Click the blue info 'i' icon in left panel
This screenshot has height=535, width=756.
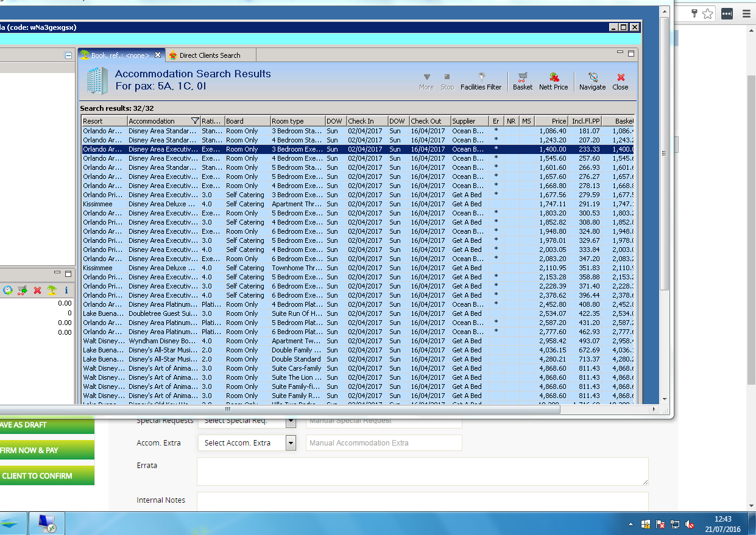(x=66, y=290)
